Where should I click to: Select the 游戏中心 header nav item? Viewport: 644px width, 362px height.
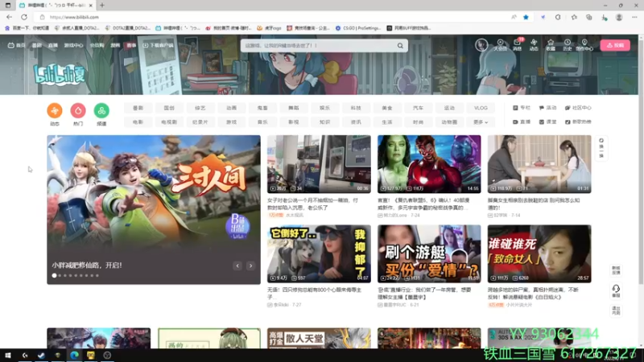(x=73, y=45)
